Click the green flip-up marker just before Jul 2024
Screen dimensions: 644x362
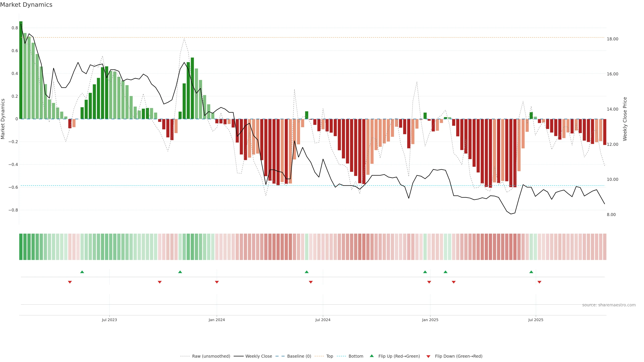307,272
